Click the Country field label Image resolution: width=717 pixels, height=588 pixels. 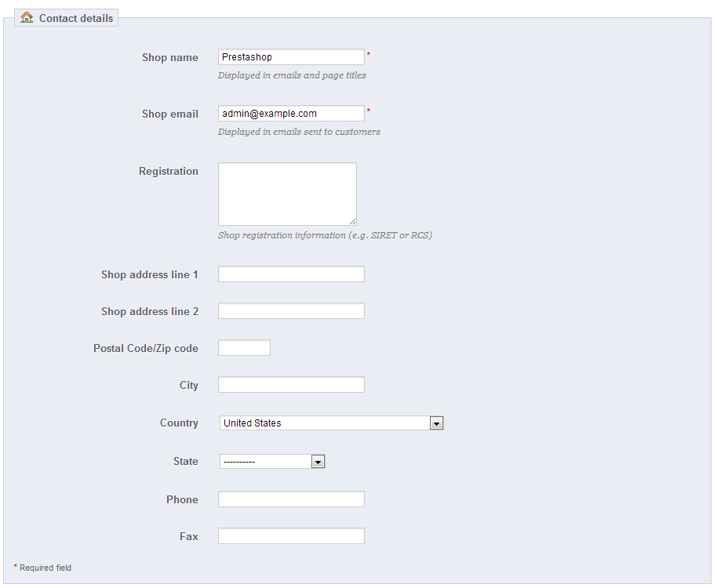pos(179,423)
